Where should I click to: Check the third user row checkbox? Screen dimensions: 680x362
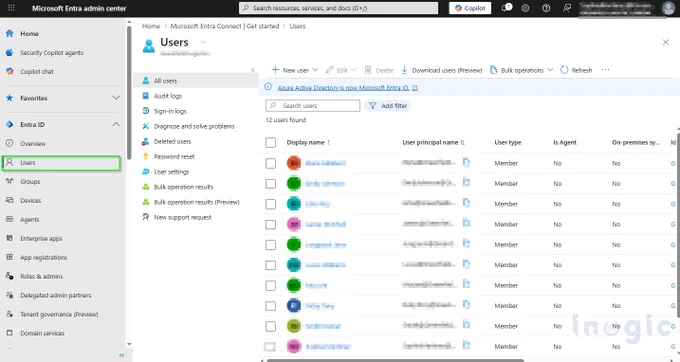tap(271, 204)
